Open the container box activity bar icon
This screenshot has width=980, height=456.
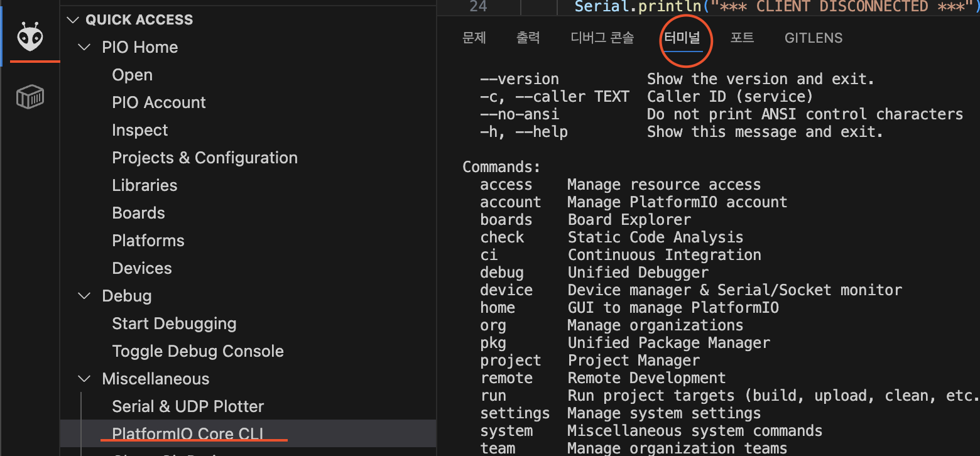pyautogui.click(x=30, y=97)
